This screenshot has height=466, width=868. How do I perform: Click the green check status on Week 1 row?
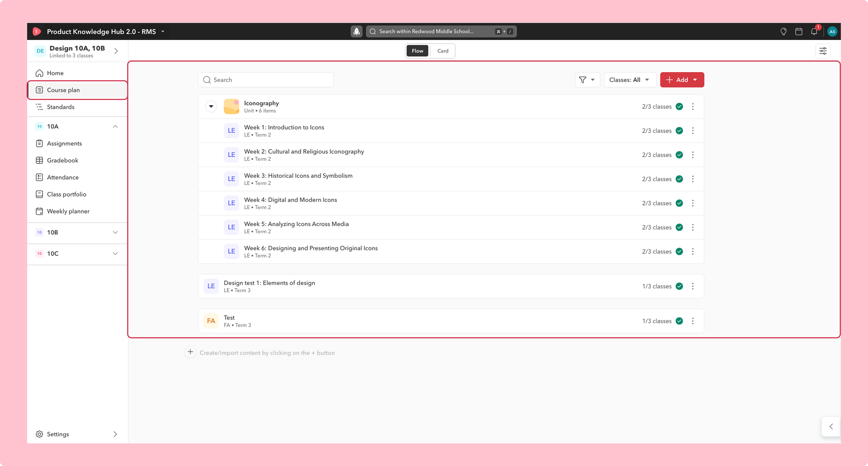pyautogui.click(x=679, y=131)
